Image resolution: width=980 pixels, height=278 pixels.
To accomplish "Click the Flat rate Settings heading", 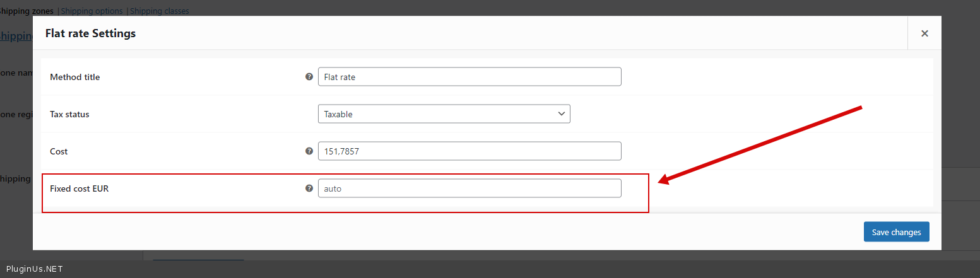I will (90, 33).
